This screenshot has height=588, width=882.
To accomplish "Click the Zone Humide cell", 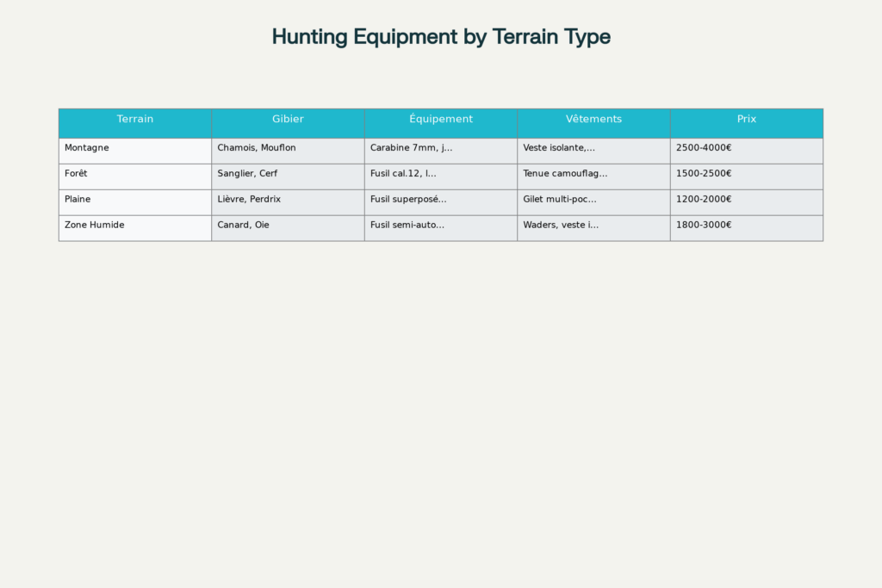I will coord(135,228).
